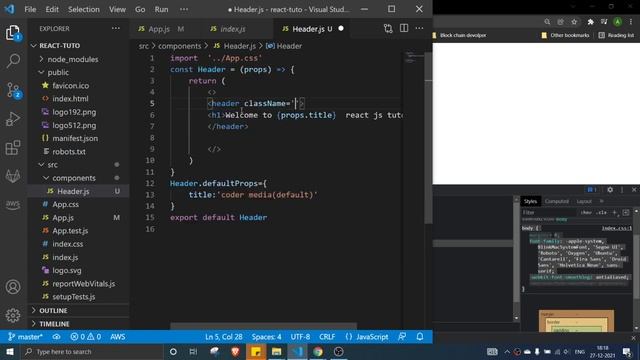640x360 pixels.
Task: Open the Accounts menu in activity bar
Action: [x=13, y=287]
